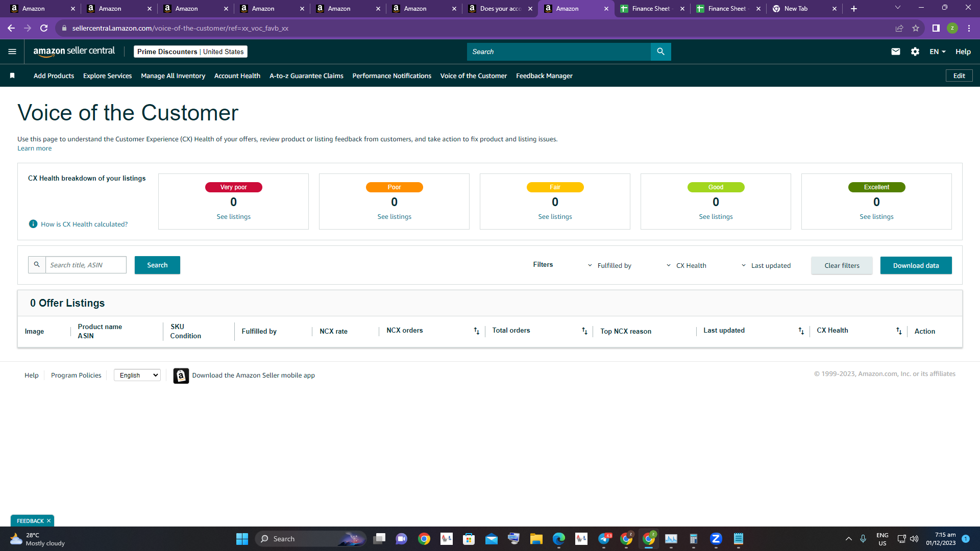The width and height of the screenshot is (980, 551).
Task: Open the Learn more link
Action: (34, 148)
